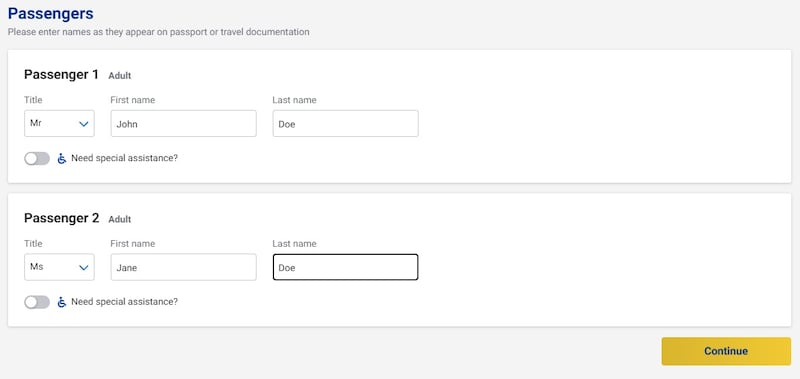Toggle special assistance for Passenger 2
This screenshot has width=800, height=379.
(37, 302)
